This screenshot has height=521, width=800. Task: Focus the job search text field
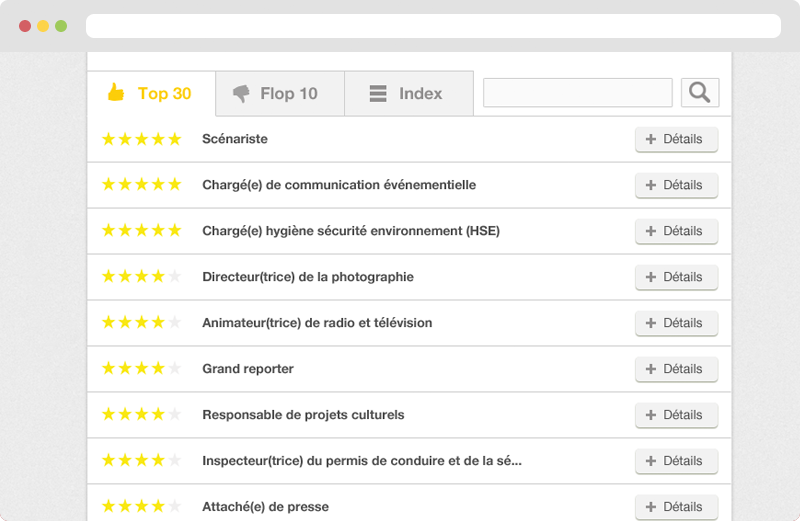point(577,93)
